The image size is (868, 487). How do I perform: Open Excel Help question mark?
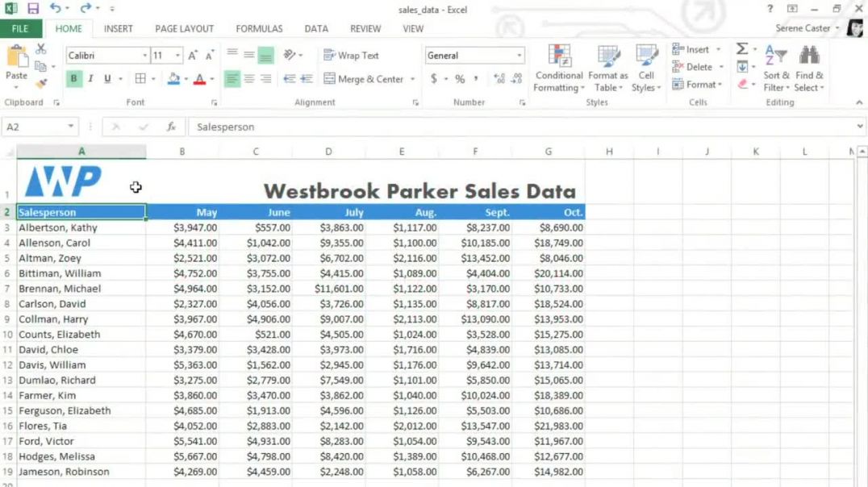point(770,8)
